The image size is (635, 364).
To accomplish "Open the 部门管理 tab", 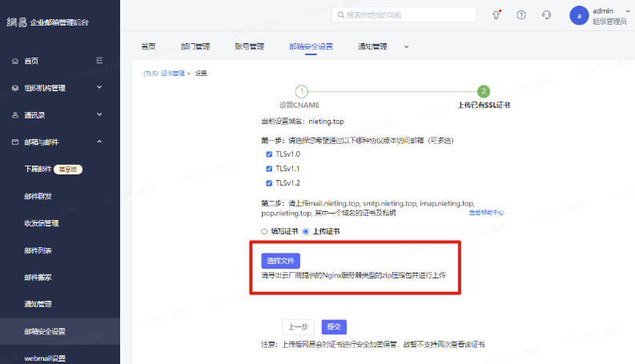I will coord(195,46).
